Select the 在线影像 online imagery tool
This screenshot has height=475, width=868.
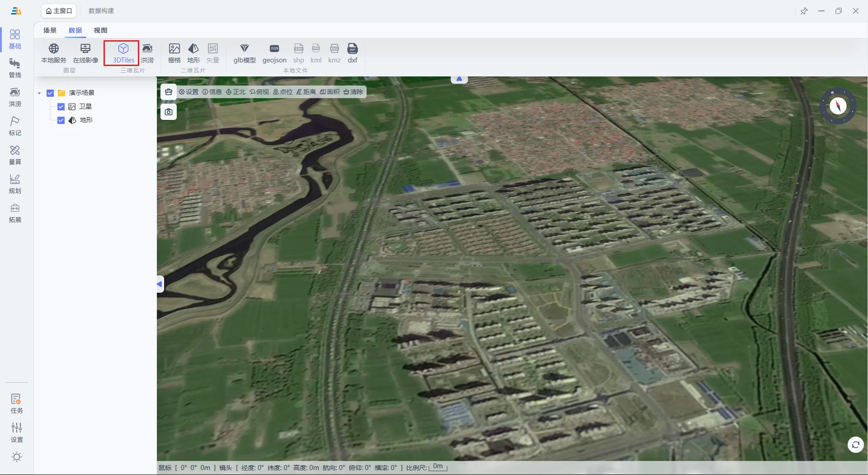point(85,53)
